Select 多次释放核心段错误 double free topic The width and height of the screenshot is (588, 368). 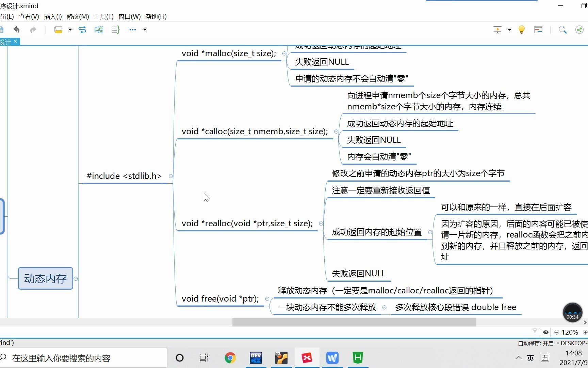click(456, 307)
